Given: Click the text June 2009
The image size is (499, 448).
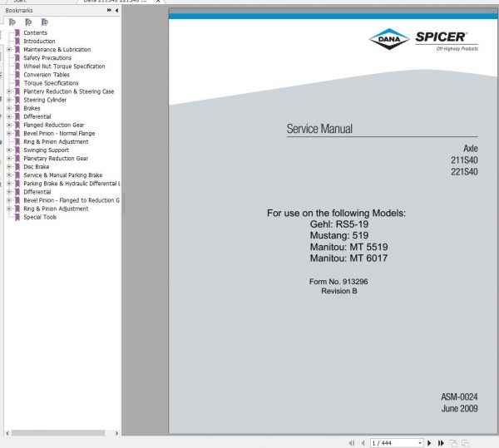Looking at the screenshot, I should pyautogui.click(x=460, y=409).
